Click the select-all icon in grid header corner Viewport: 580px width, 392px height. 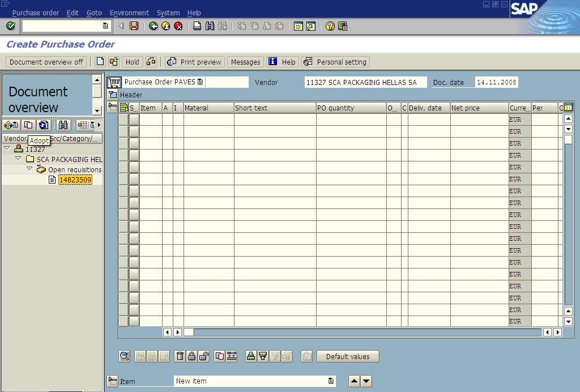click(x=124, y=108)
